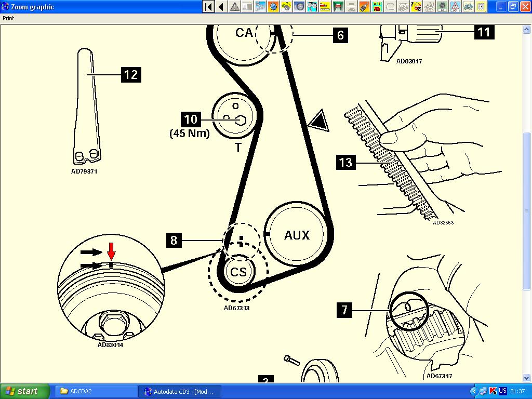Click the grey warning triangle toolbar icon
532x399 pixels.
point(234,7)
